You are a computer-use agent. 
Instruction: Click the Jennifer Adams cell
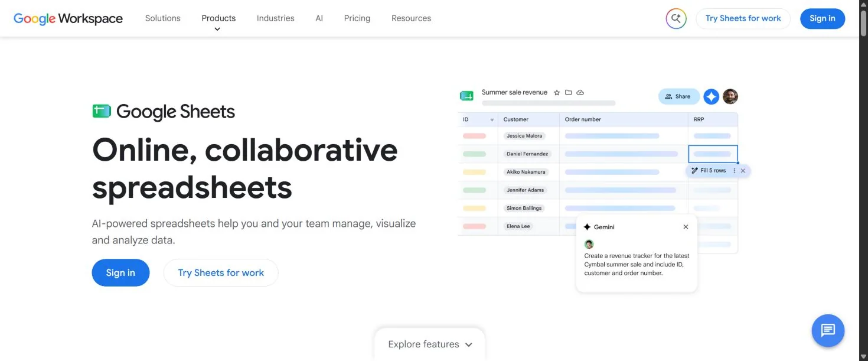525,190
